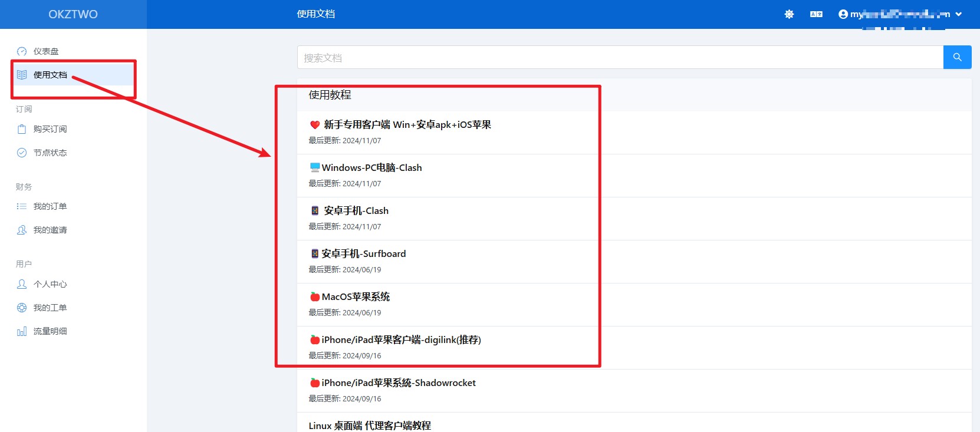Click the OKZTWO logo title
The image size is (980, 432).
(x=73, y=14)
